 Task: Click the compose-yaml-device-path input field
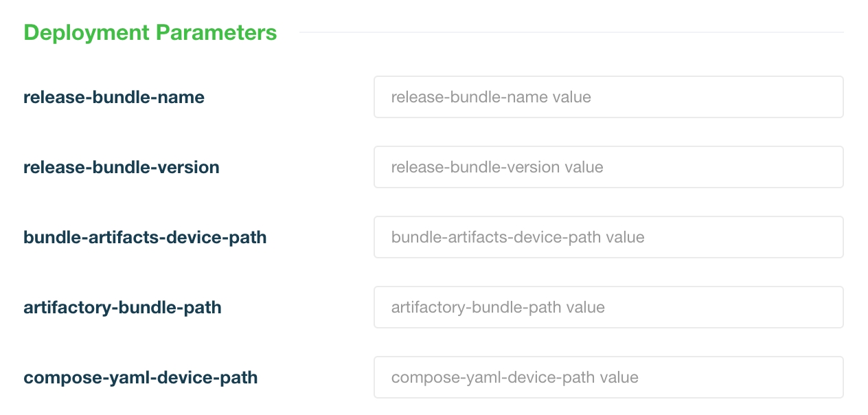[608, 377]
